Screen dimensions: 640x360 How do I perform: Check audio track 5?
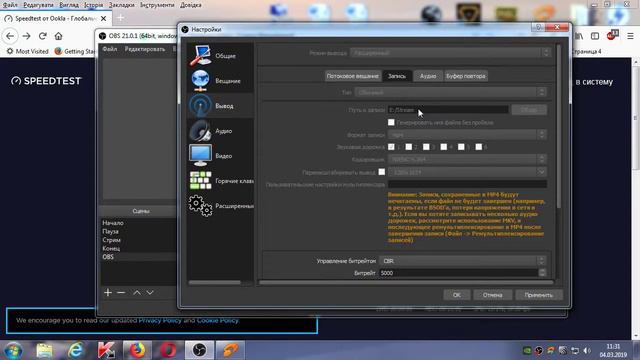pos(461,147)
